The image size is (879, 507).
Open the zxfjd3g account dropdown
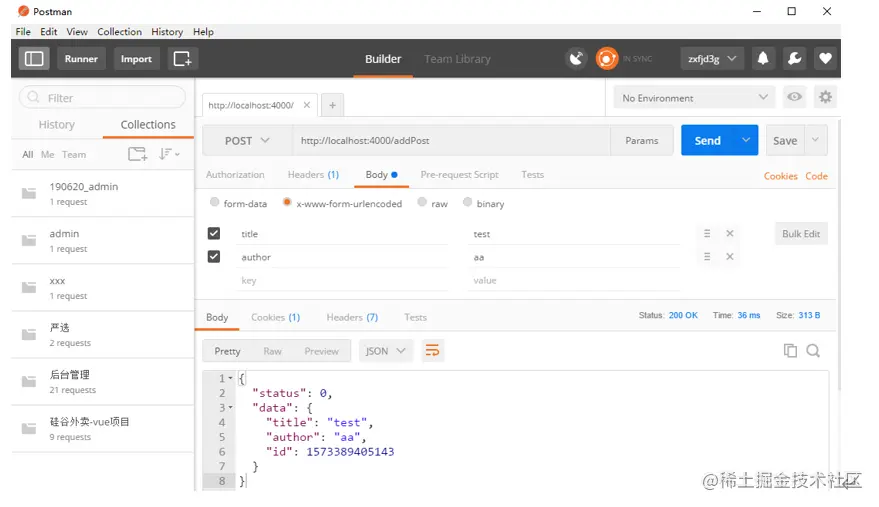(712, 58)
